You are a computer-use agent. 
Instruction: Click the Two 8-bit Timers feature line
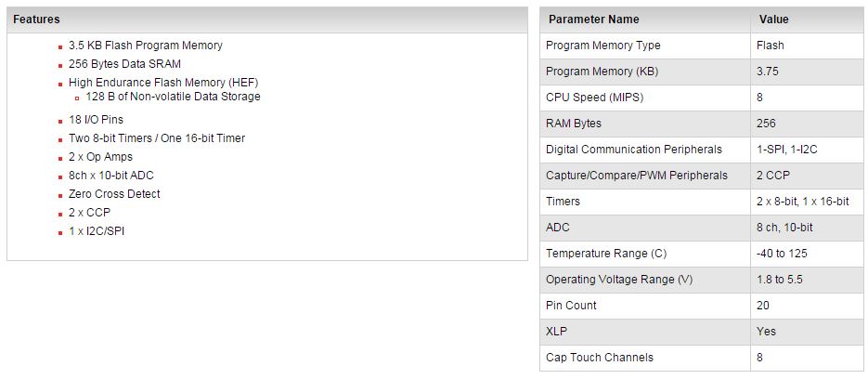point(157,138)
